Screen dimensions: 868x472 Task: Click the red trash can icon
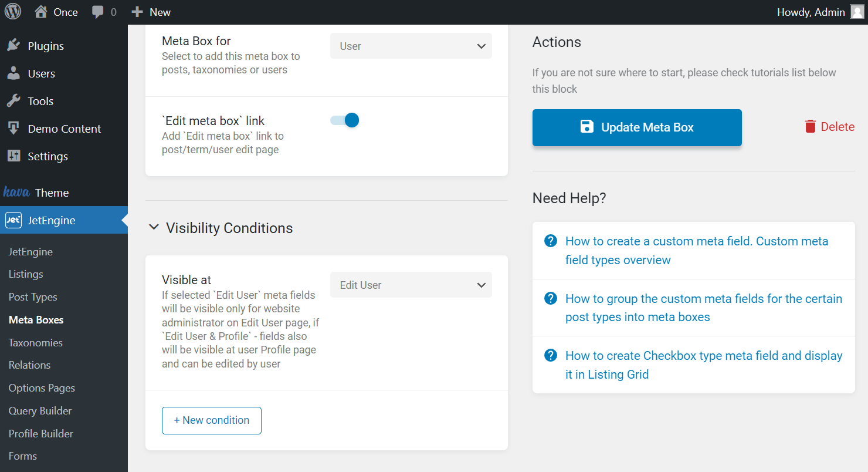tap(811, 127)
